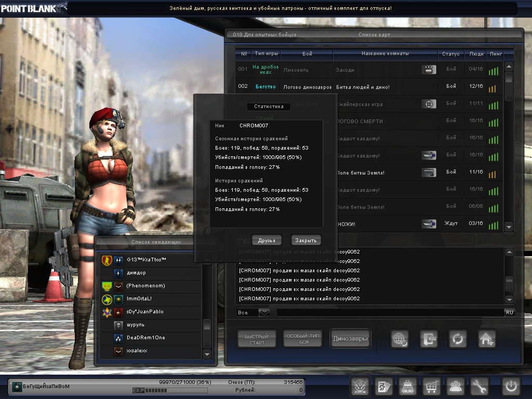The width and height of the screenshot is (532, 399).
Task: Create a room with house-plus icon
Action: pos(487,339)
